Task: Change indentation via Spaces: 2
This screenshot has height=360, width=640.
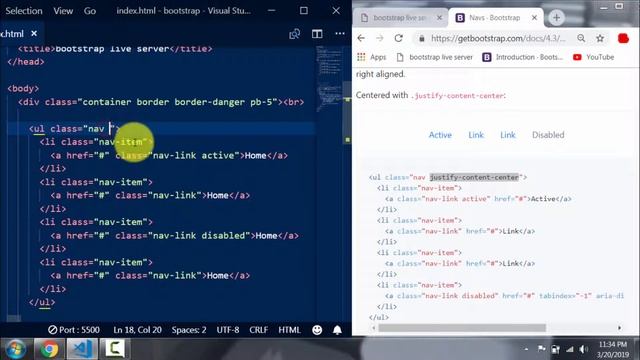Action: point(189,330)
